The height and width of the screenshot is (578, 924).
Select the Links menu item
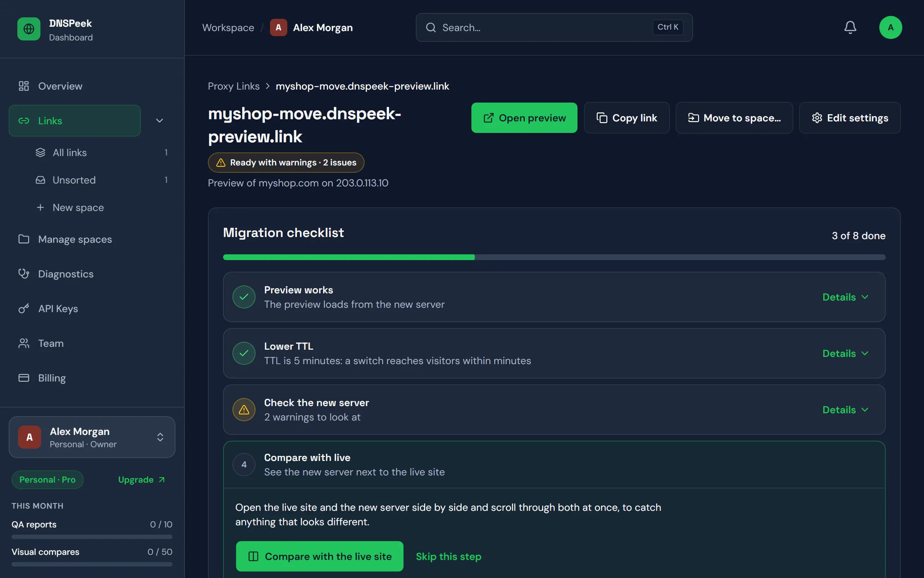coord(75,121)
